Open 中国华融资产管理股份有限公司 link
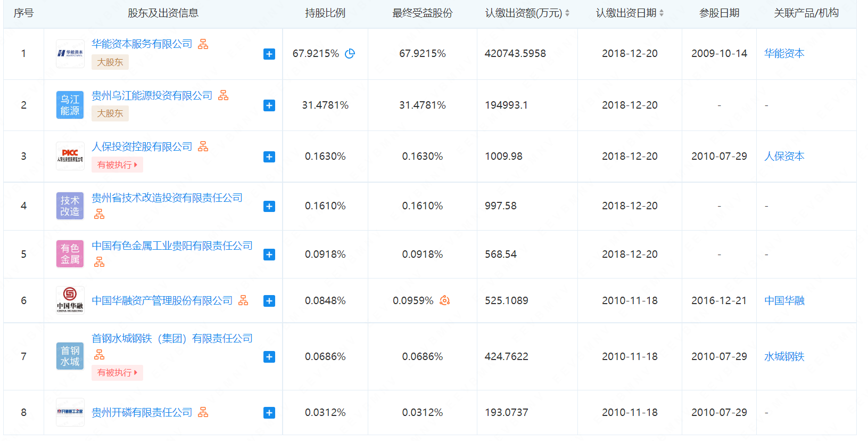The image size is (868, 441). tap(162, 301)
